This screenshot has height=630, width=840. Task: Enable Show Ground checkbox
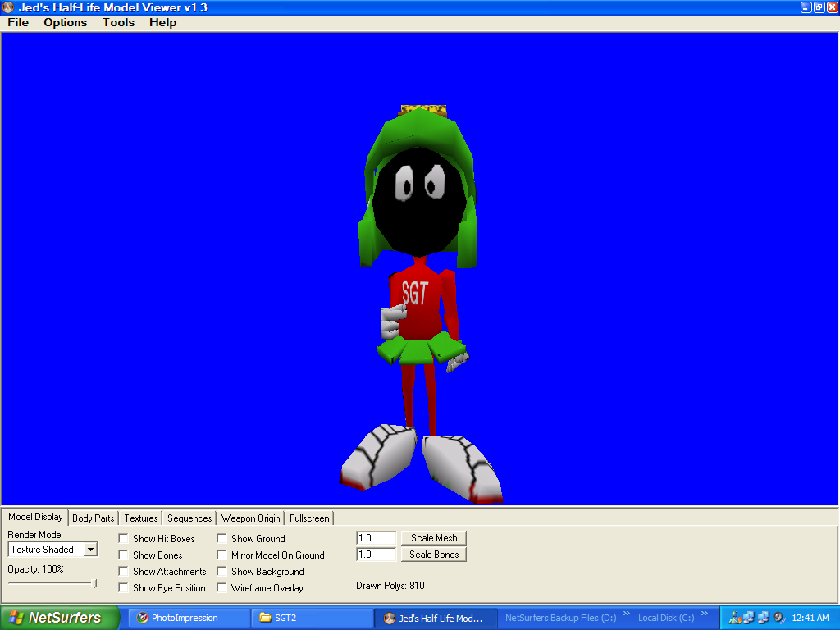221,538
